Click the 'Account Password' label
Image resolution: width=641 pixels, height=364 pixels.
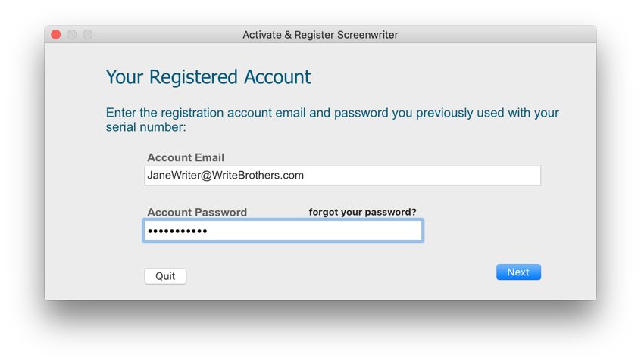pyautogui.click(x=197, y=213)
